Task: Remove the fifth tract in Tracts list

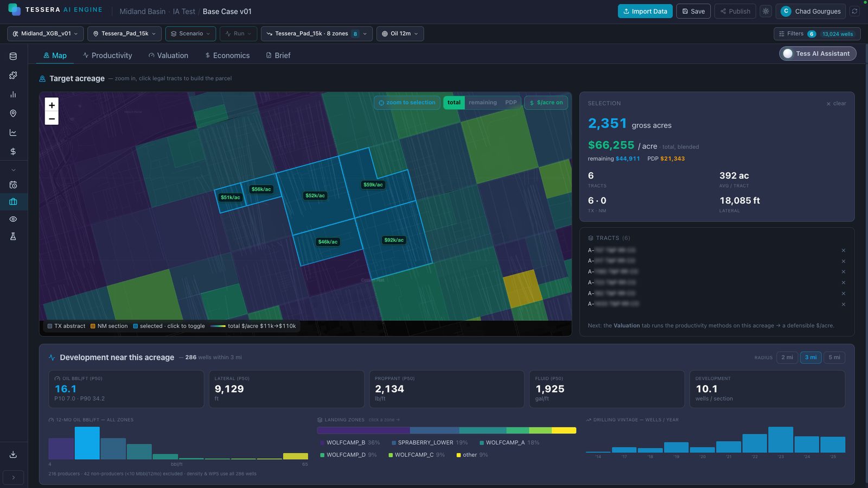Action: [843, 294]
